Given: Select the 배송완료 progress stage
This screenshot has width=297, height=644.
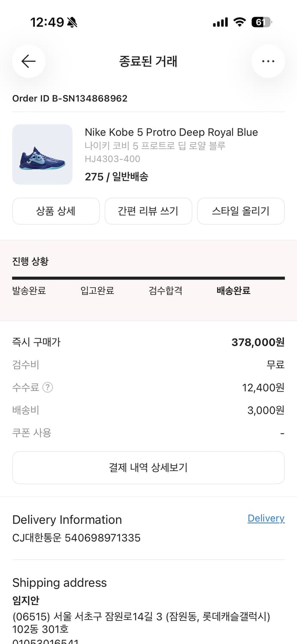Looking at the screenshot, I should click(x=233, y=291).
